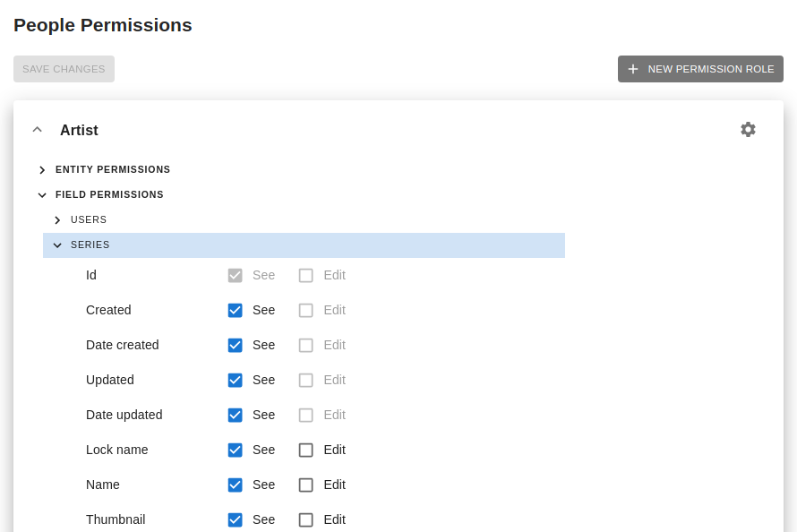797x532 pixels.
Task: Uncheck See for Date updated
Action: click(235, 415)
